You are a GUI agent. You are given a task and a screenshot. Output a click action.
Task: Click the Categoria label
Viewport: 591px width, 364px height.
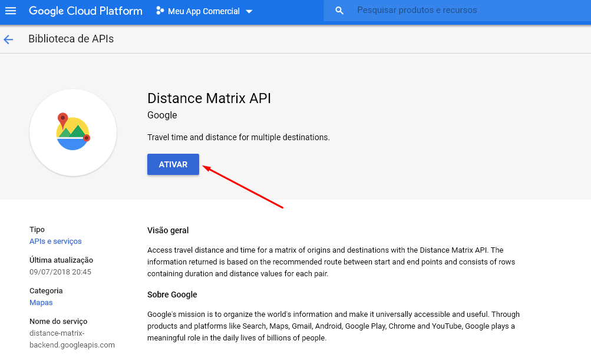(46, 291)
